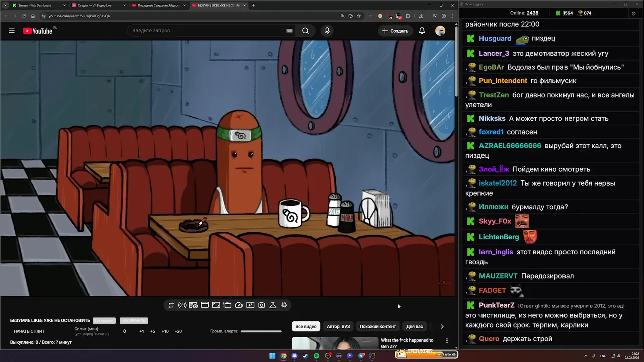644x362 pixels.
Task: Go to the browser home page icon
Action: 33,16
